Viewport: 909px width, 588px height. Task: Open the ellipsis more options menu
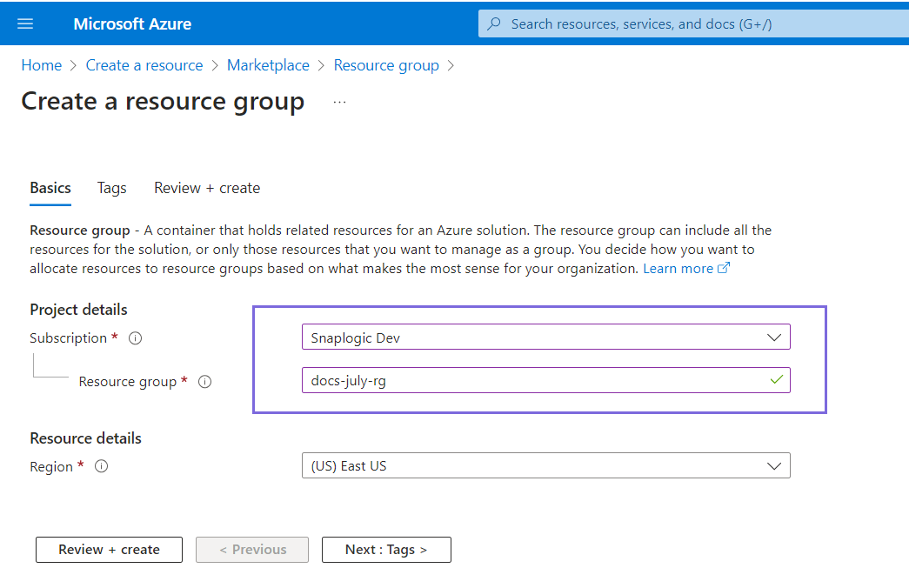pyautogui.click(x=339, y=103)
